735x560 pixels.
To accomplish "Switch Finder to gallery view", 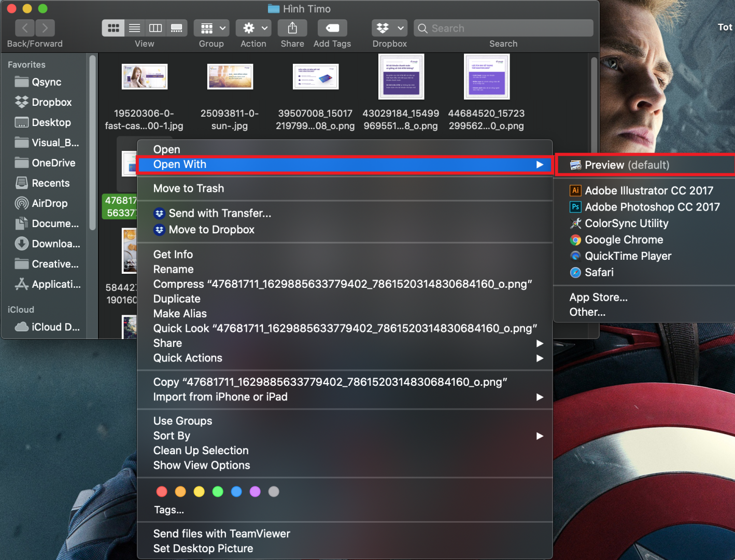I will (x=176, y=28).
